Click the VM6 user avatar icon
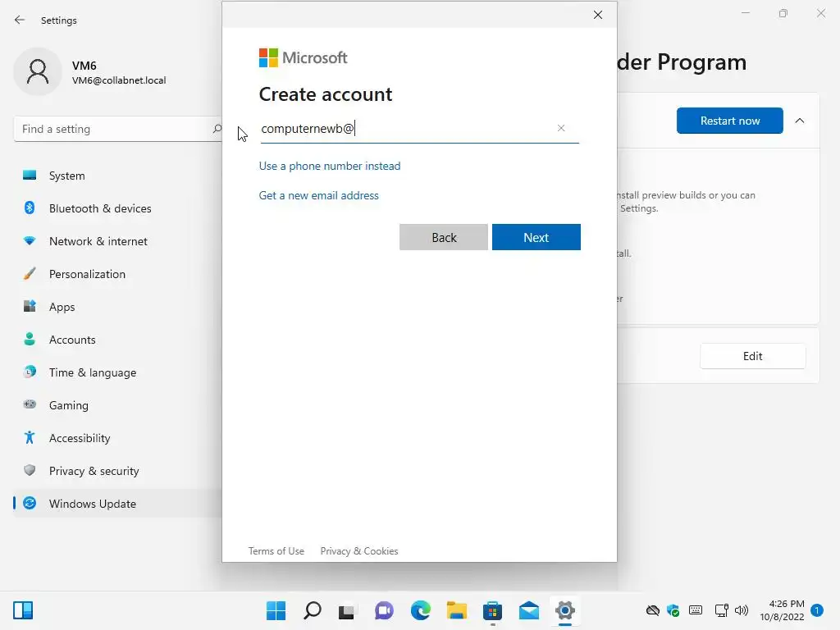The image size is (840, 630). click(x=38, y=72)
